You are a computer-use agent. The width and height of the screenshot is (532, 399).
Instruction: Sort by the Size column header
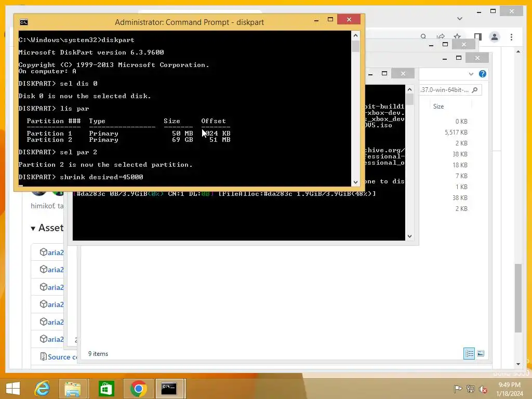pyautogui.click(x=438, y=107)
